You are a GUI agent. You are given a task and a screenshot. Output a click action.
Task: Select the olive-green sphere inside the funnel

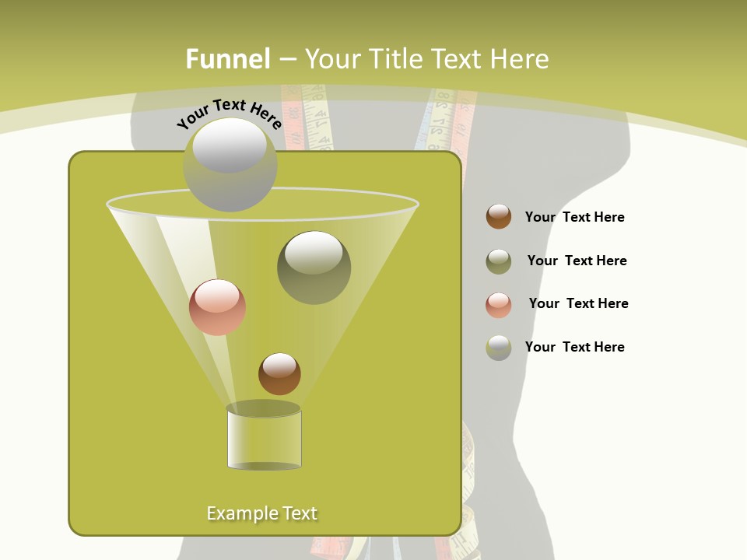[x=314, y=268]
